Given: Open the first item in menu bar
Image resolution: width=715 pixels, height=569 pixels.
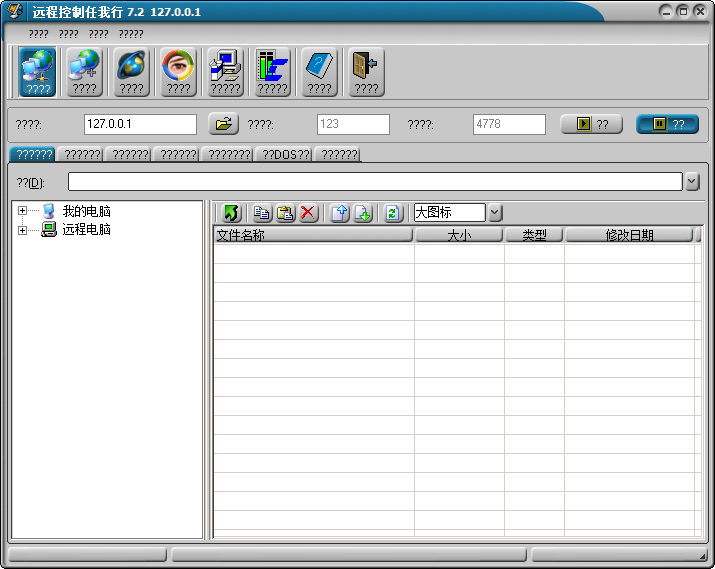Looking at the screenshot, I should click(x=38, y=34).
